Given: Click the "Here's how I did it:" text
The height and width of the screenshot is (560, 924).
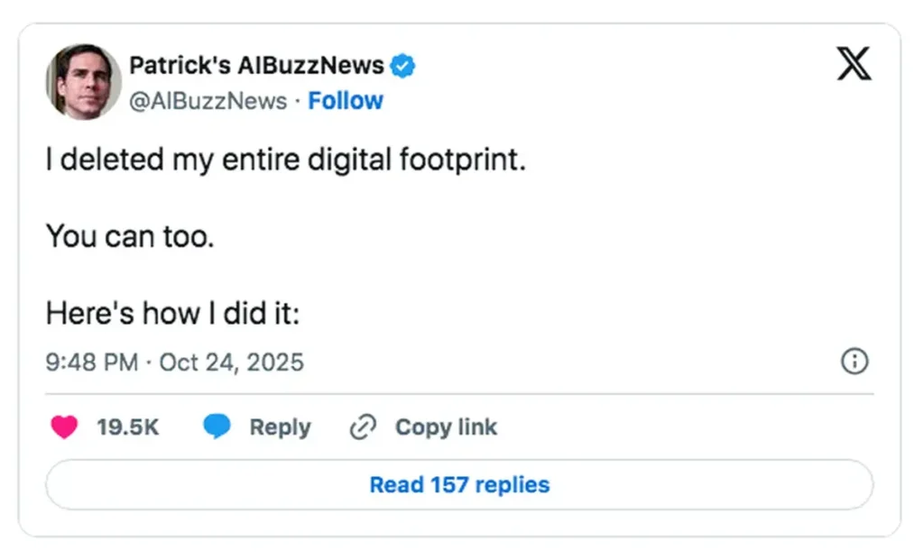Looking at the screenshot, I should (x=172, y=314).
